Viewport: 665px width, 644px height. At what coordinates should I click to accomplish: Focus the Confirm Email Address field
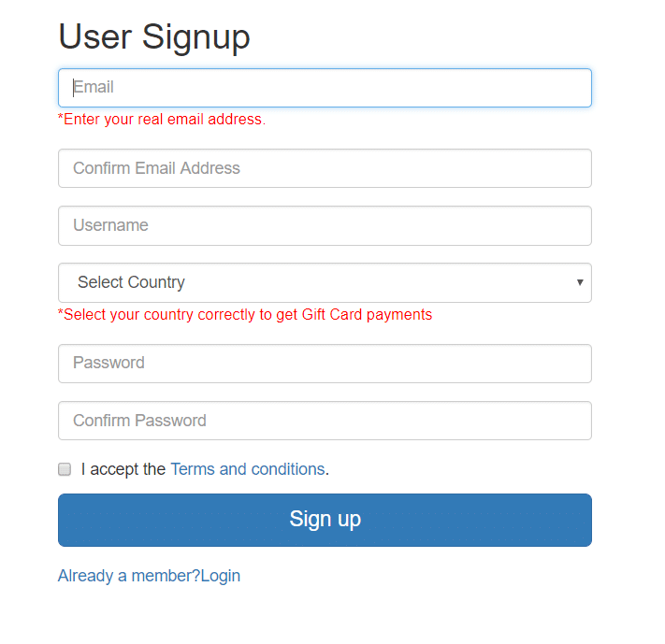(325, 168)
